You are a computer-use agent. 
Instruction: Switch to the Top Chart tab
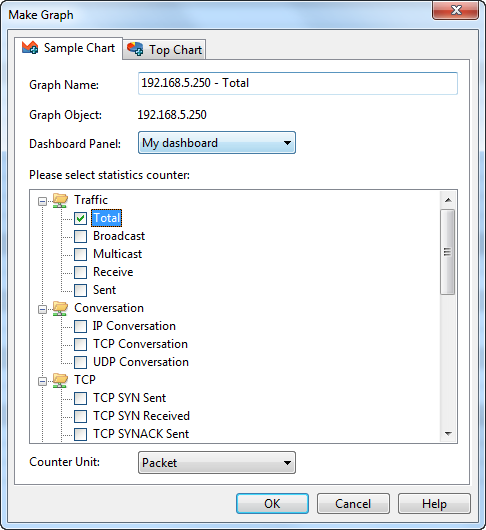[x=164, y=50]
